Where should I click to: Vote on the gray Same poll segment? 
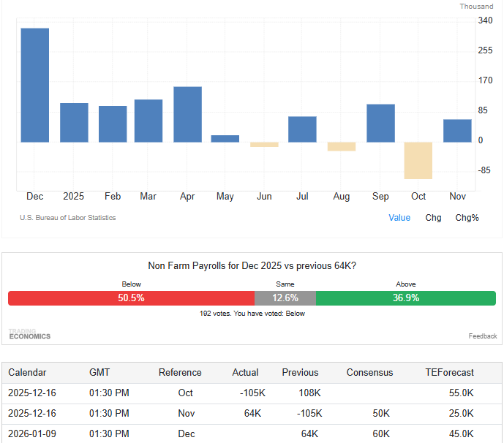pyautogui.click(x=285, y=298)
